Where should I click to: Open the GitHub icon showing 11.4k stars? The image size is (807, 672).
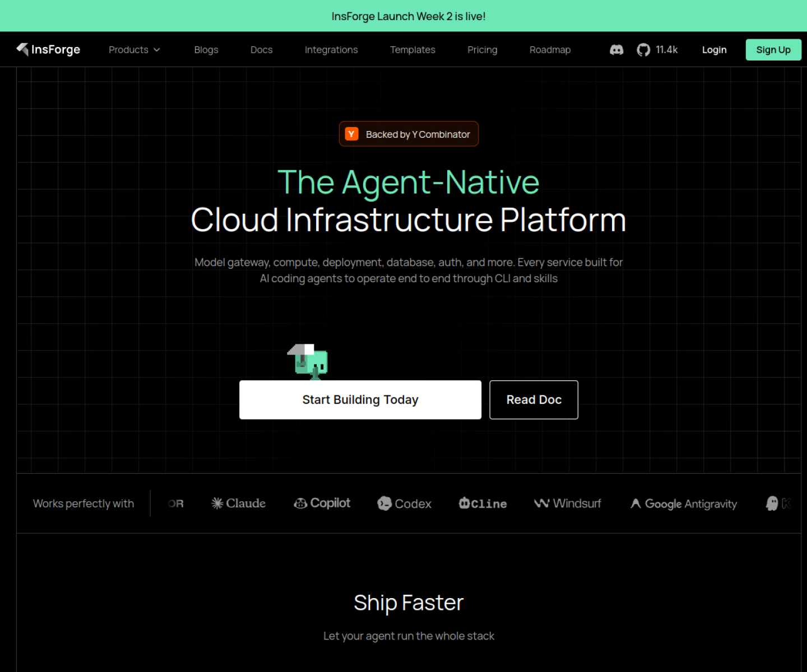pos(643,50)
